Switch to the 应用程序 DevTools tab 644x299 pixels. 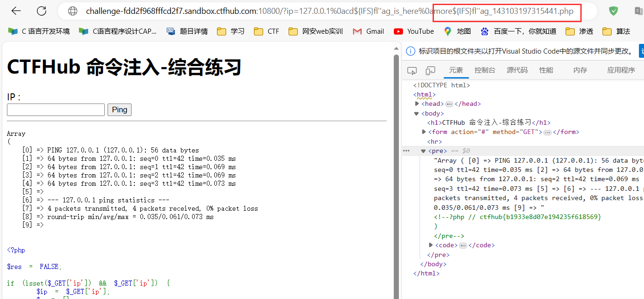pyautogui.click(x=621, y=70)
